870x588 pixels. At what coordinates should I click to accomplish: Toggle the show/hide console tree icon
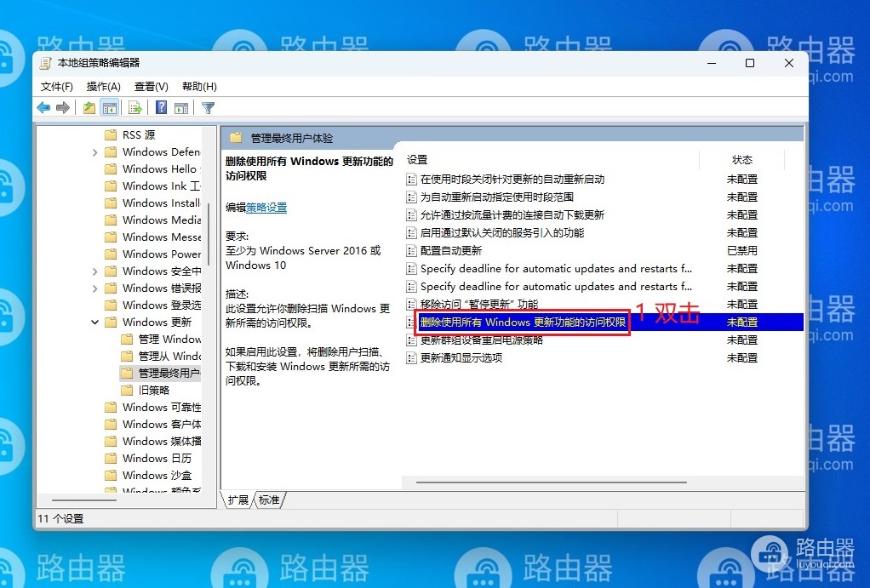click(109, 107)
